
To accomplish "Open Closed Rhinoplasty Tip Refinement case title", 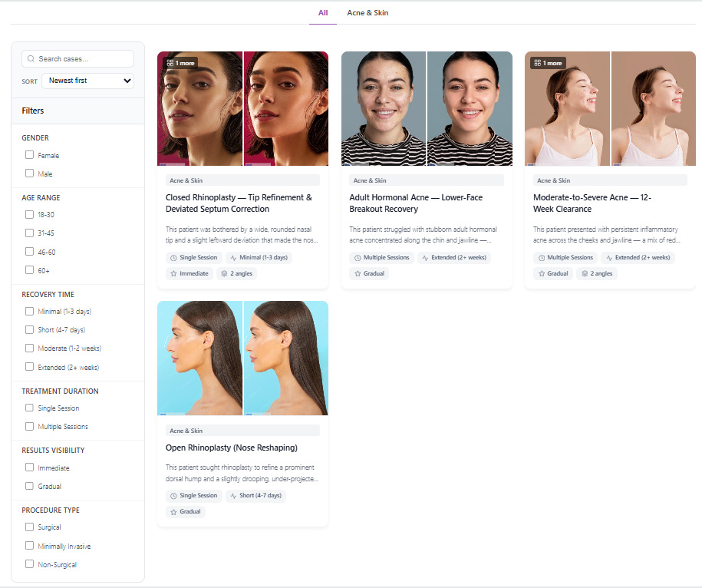I will [x=239, y=203].
